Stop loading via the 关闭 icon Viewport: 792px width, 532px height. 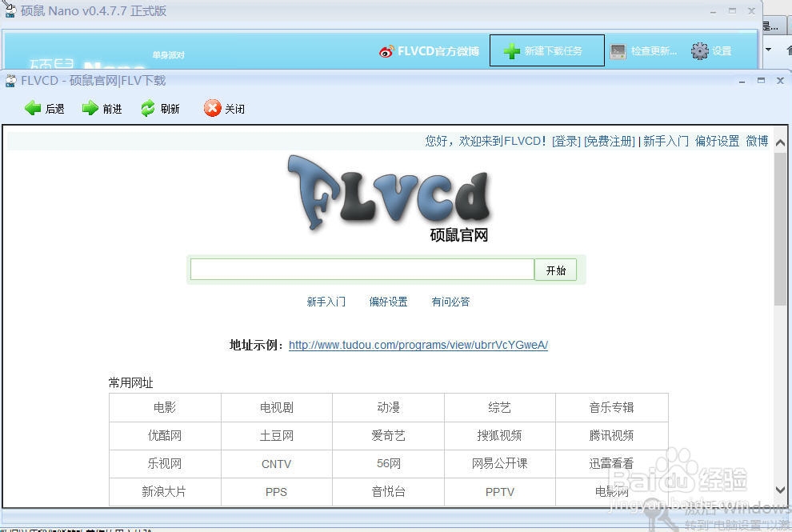click(211, 108)
